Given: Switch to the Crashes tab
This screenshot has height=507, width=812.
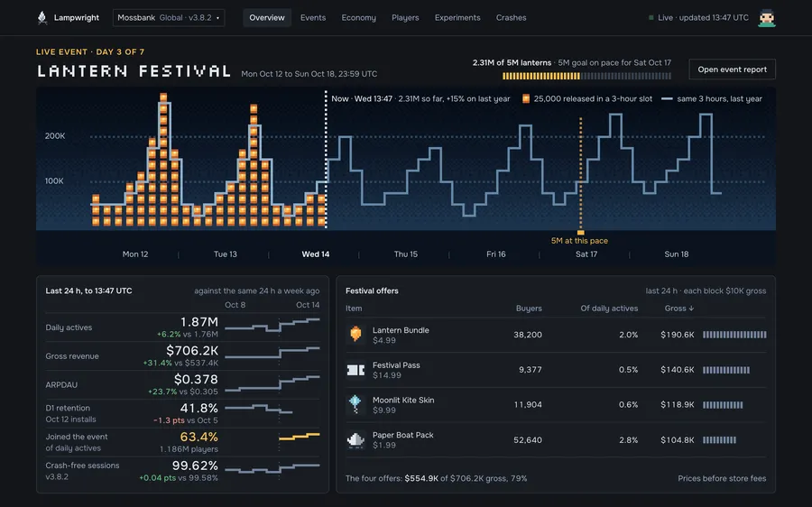Looking at the screenshot, I should click(512, 18).
